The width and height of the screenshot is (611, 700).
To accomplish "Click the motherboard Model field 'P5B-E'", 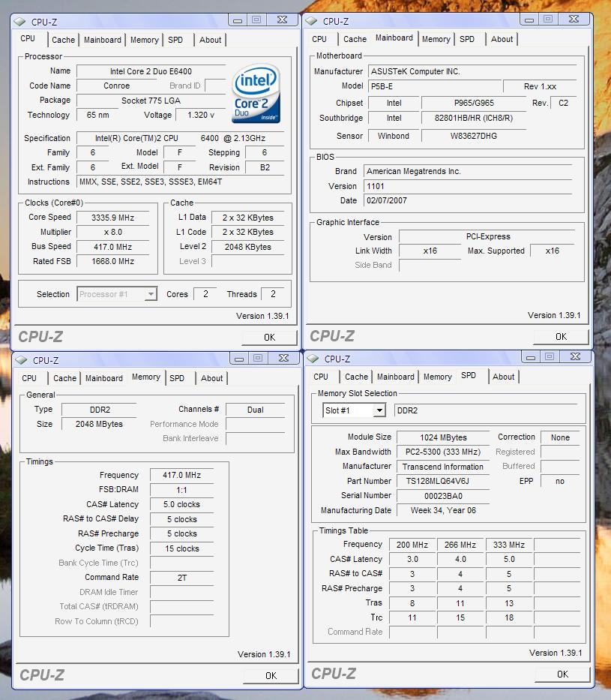I will [x=435, y=86].
